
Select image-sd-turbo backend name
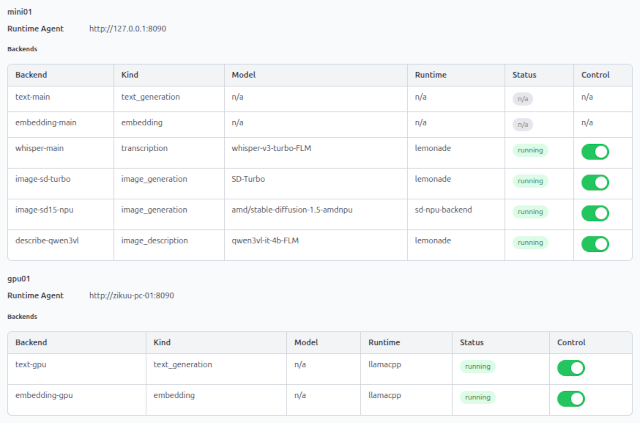pyautogui.click(x=43, y=179)
